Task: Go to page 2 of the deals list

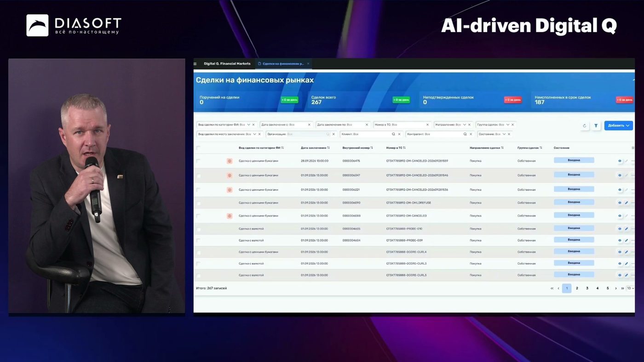Action: point(577,288)
